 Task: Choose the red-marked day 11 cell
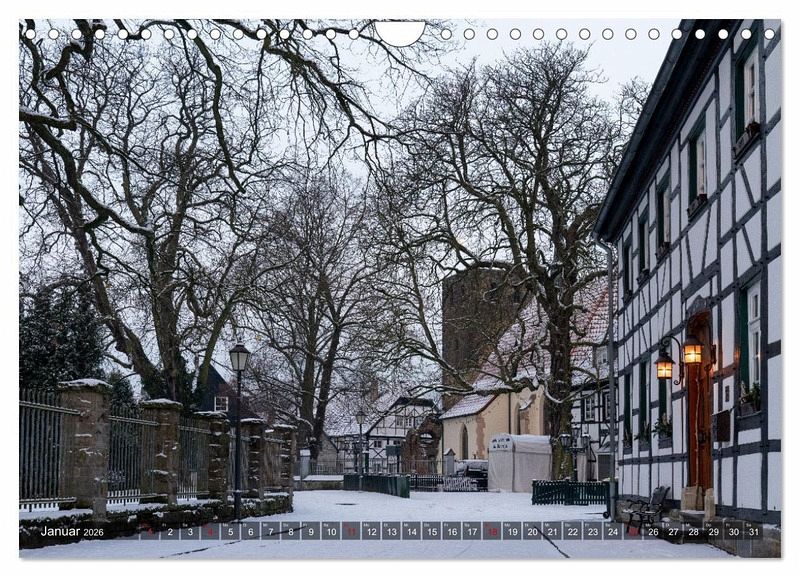pyautogui.click(x=350, y=531)
